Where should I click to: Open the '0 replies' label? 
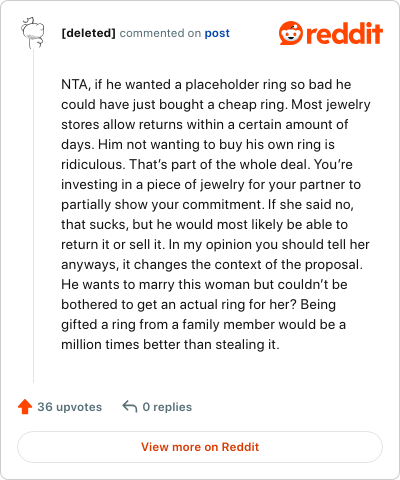tap(167, 407)
